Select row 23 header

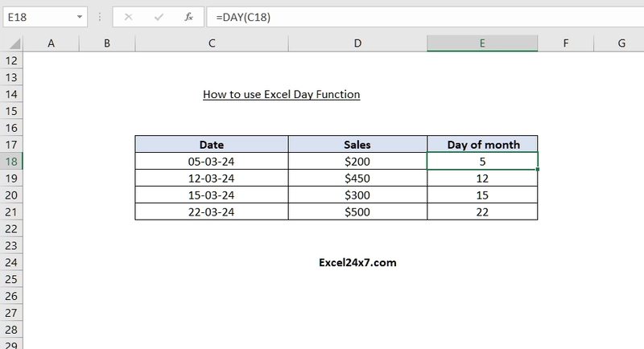click(x=11, y=245)
